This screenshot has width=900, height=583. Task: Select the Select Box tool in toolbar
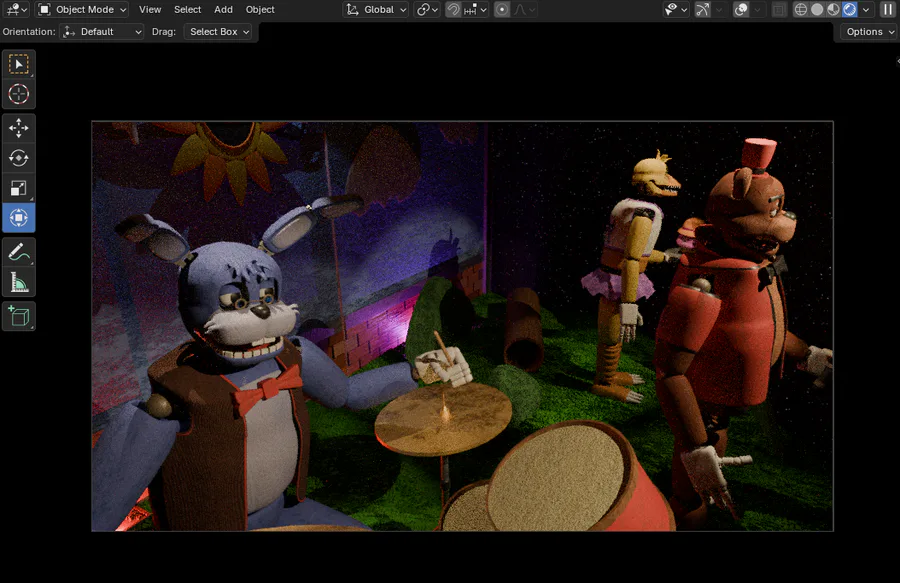(x=18, y=64)
